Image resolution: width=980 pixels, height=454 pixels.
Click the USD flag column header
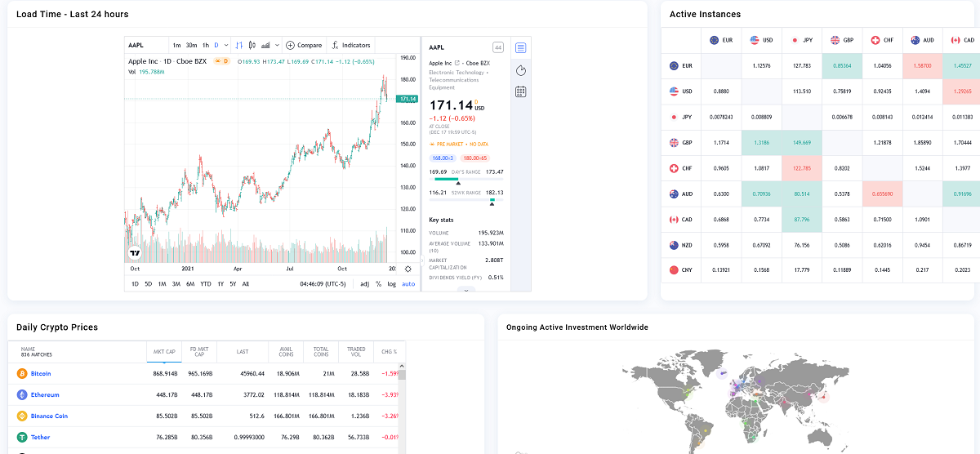pyautogui.click(x=761, y=39)
